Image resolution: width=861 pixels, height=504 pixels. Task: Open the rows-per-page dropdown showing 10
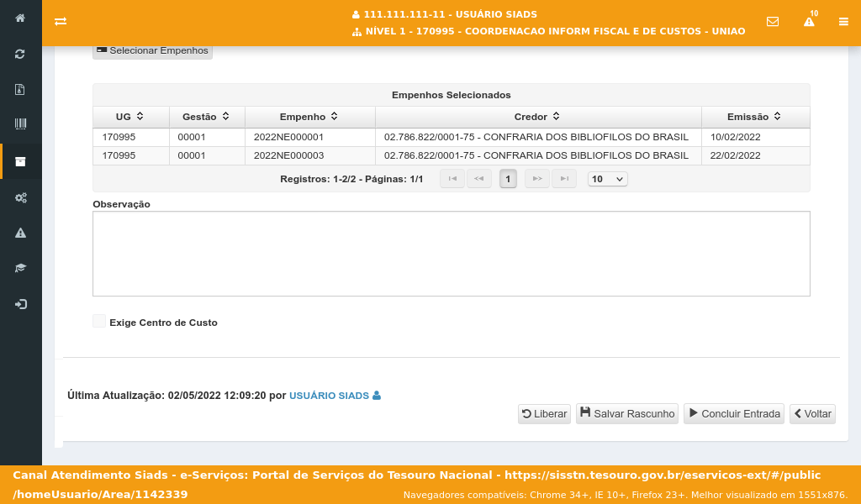click(607, 179)
